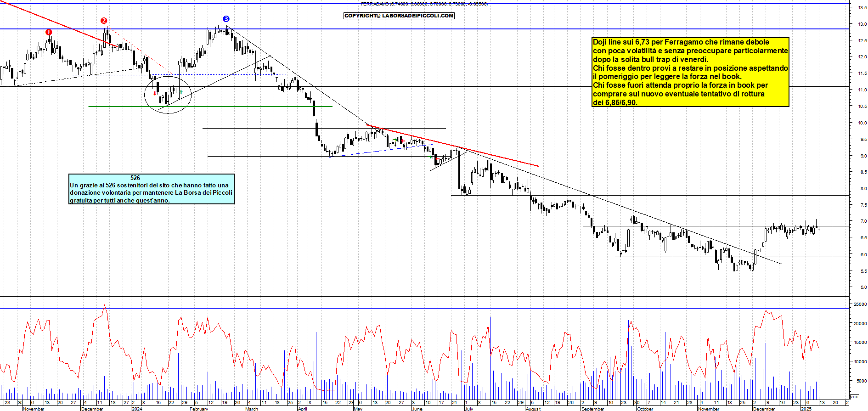Image resolution: width=868 pixels, height=411 pixels.
Task: Click the COPYRIGHT LABORSADEIPICCOLI.COM label
Action: tap(399, 16)
